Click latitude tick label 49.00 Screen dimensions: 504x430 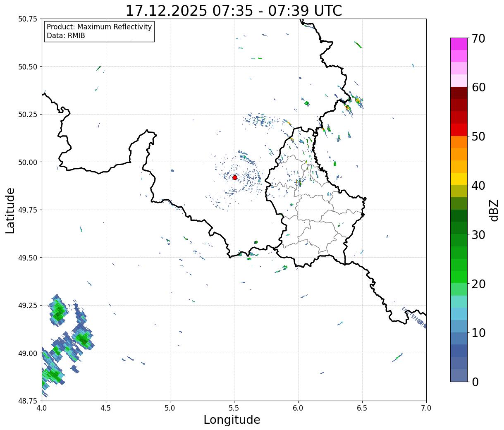coord(28,353)
